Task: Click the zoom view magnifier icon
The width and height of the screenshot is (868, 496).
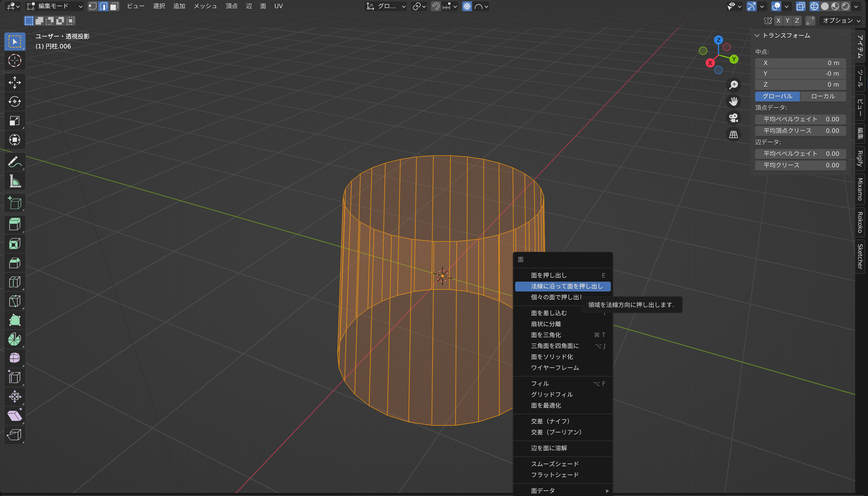Action: 734,85
